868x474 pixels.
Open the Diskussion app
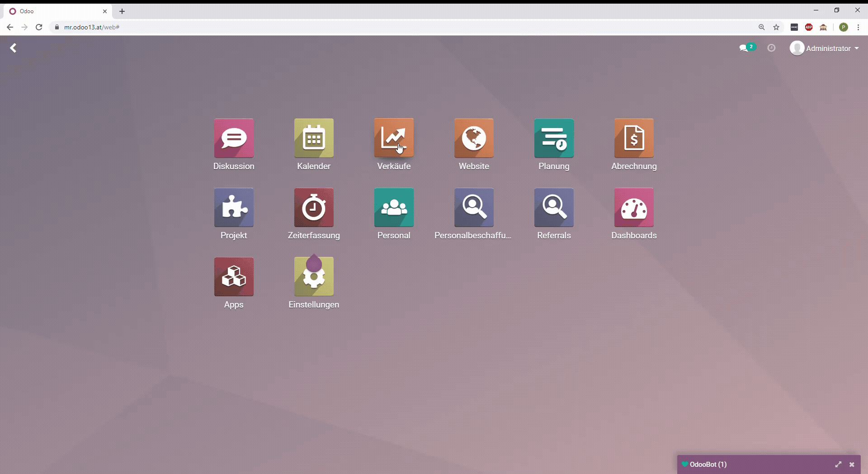(234, 138)
